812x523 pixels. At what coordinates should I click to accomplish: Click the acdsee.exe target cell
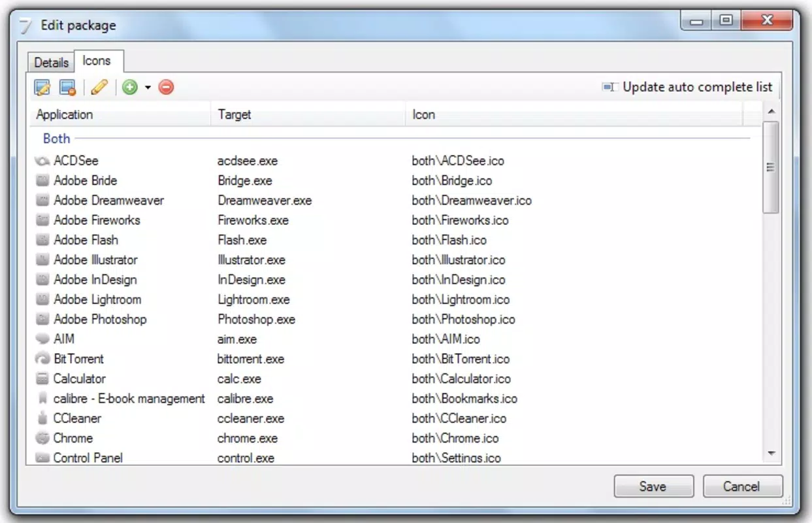[x=248, y=161]
